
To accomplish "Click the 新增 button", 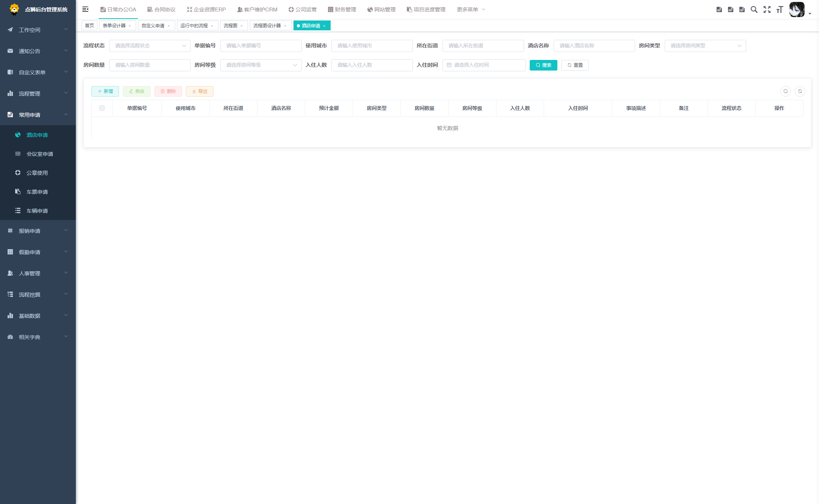I will click(x=105, y=91).
